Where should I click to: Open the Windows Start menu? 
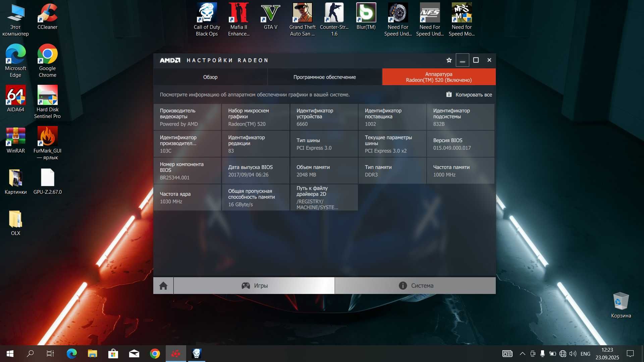pos(10,354)
